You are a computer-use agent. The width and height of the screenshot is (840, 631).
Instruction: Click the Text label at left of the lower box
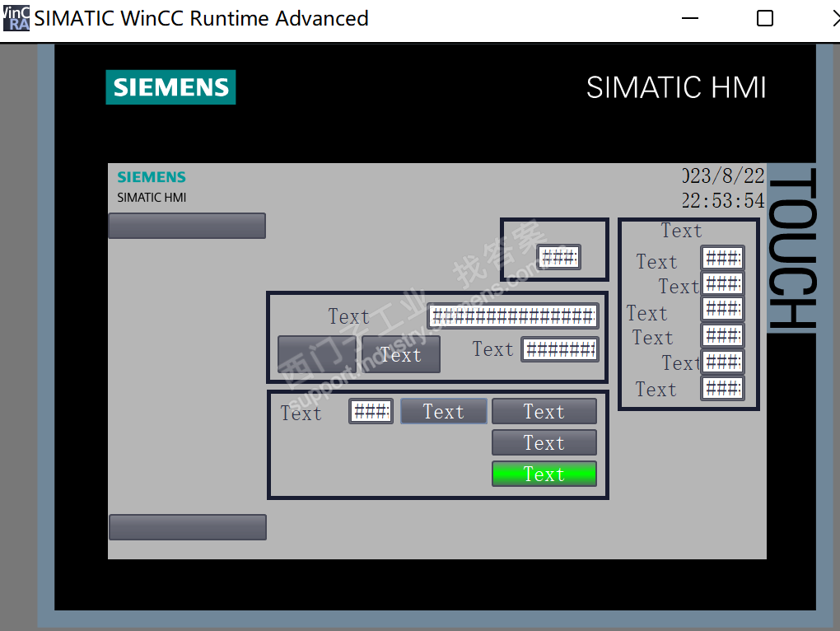[301, 413]
